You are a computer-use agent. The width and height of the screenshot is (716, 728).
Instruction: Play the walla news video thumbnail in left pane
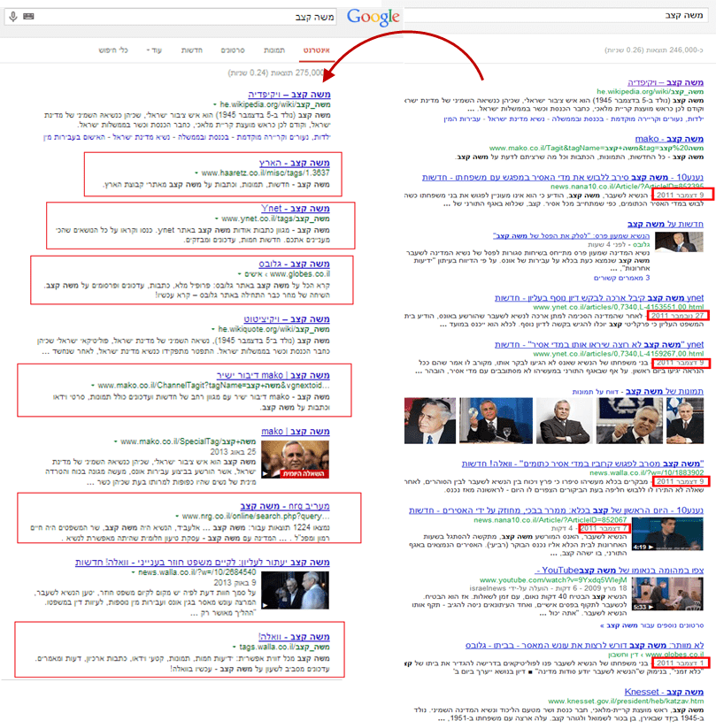[x=295, y=590]
